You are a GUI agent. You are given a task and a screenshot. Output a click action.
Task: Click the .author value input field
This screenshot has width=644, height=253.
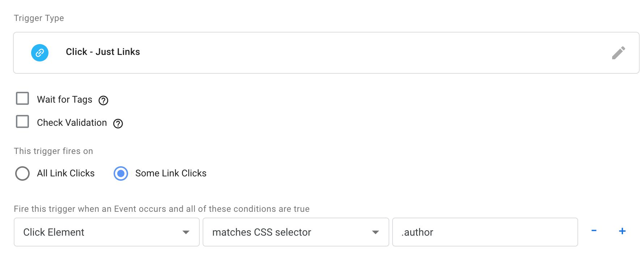tap(485, 232)
